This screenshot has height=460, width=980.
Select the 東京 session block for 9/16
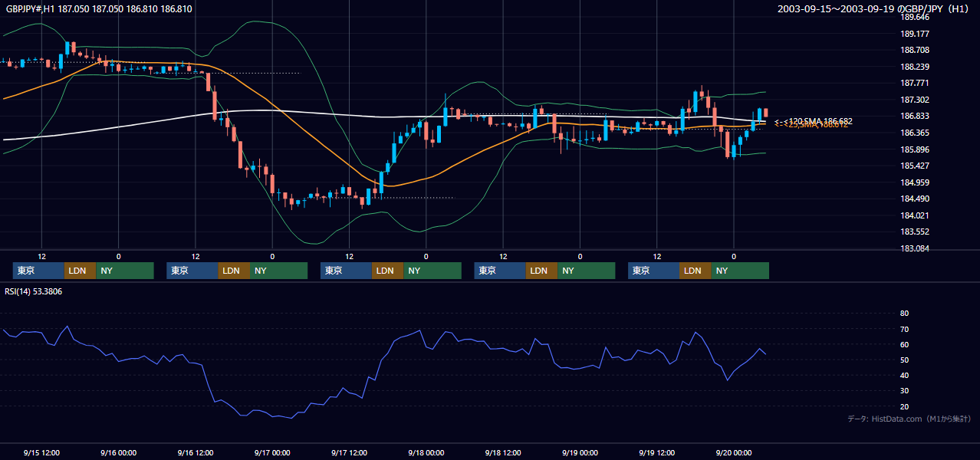tap(192, 271)
